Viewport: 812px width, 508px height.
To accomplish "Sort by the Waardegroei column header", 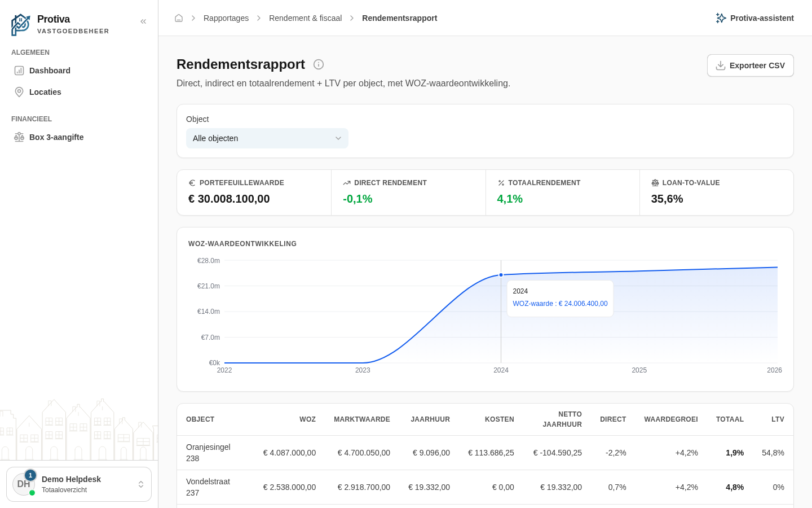I will 671,419.
